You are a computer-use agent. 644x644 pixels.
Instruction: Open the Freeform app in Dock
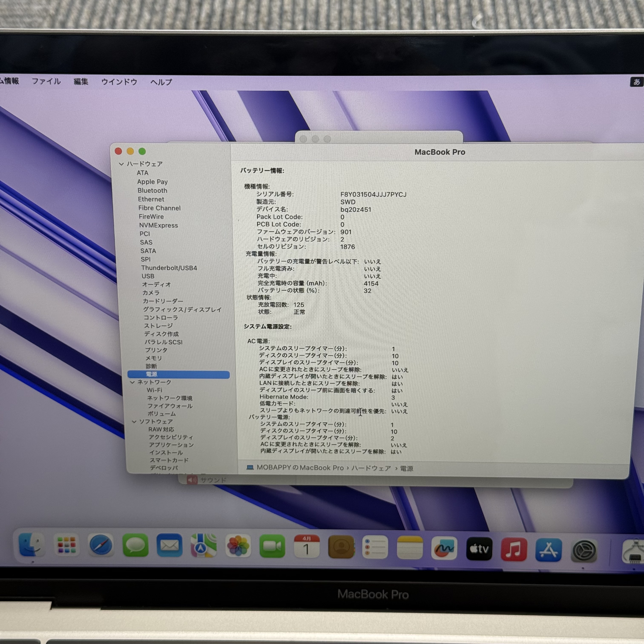point(444,548)
